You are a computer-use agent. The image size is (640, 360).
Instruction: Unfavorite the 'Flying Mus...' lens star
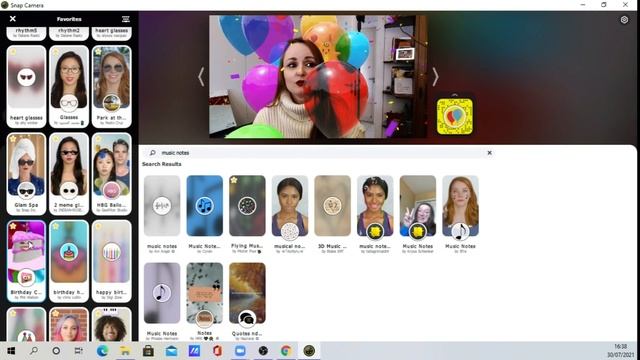234,180
